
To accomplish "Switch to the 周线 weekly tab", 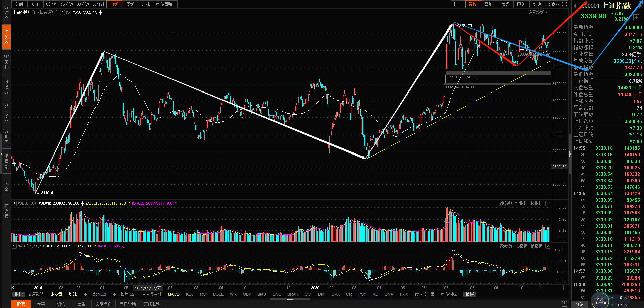I will coord(130,4).
